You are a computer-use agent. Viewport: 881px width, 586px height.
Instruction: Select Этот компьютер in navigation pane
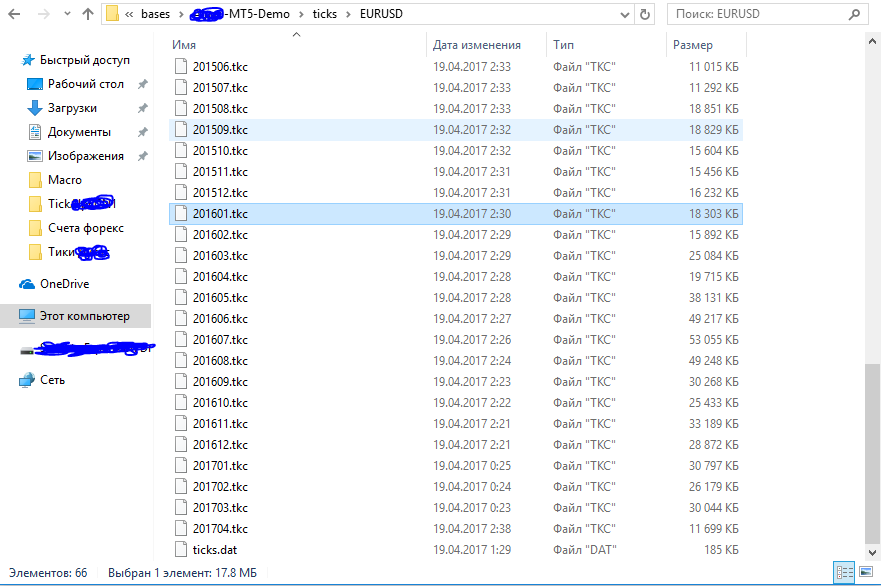click(75, 316)
